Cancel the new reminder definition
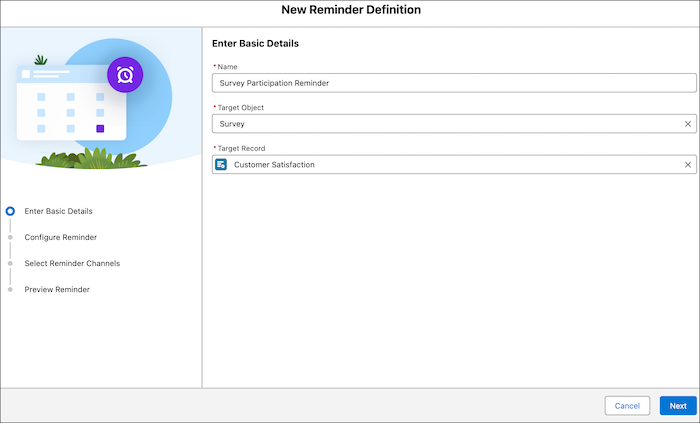700x423 pixels. pyautogui.click(x=627, y=406)
